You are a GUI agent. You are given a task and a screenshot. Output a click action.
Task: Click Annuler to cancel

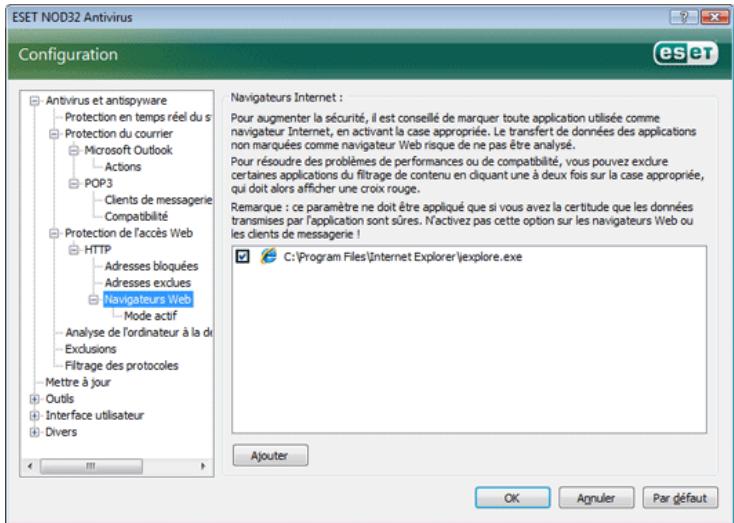(596, 498)
